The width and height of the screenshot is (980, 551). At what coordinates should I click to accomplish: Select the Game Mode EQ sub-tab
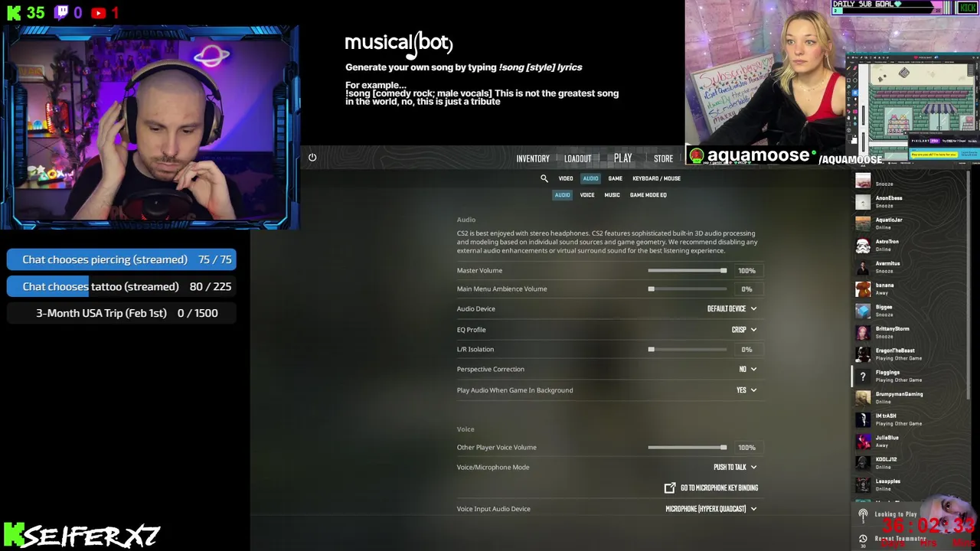click(648, 195)
